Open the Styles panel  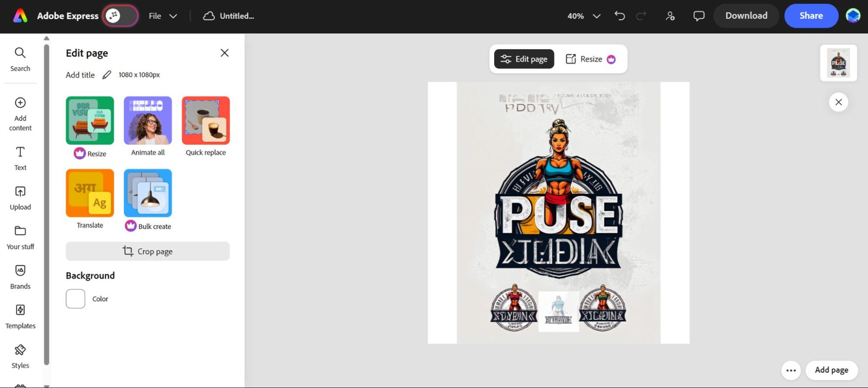tap(20, 356)
